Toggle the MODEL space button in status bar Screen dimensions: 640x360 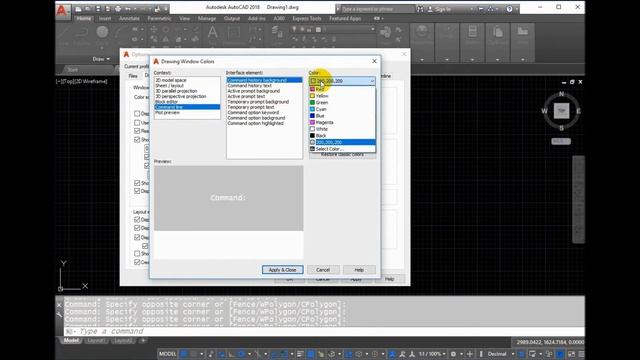[167, 354]
